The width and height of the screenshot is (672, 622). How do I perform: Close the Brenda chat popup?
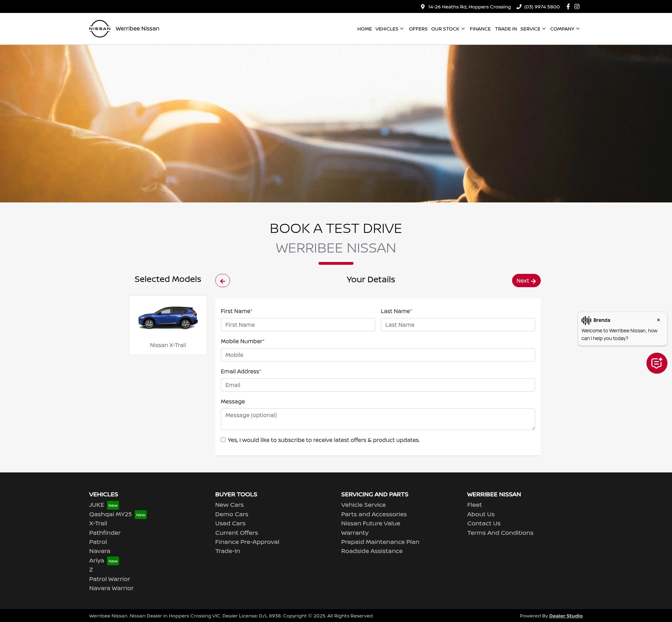pyautogui.click(x=658, y=320)
